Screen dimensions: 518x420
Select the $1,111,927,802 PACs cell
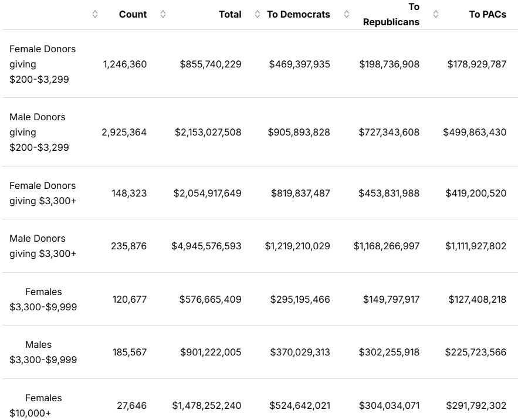point(474,246)
